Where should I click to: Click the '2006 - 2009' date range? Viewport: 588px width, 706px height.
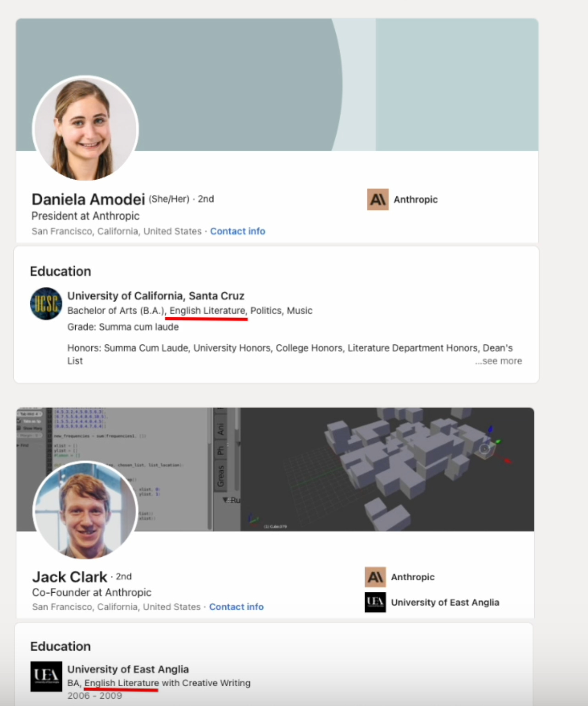tap(94, 696)
